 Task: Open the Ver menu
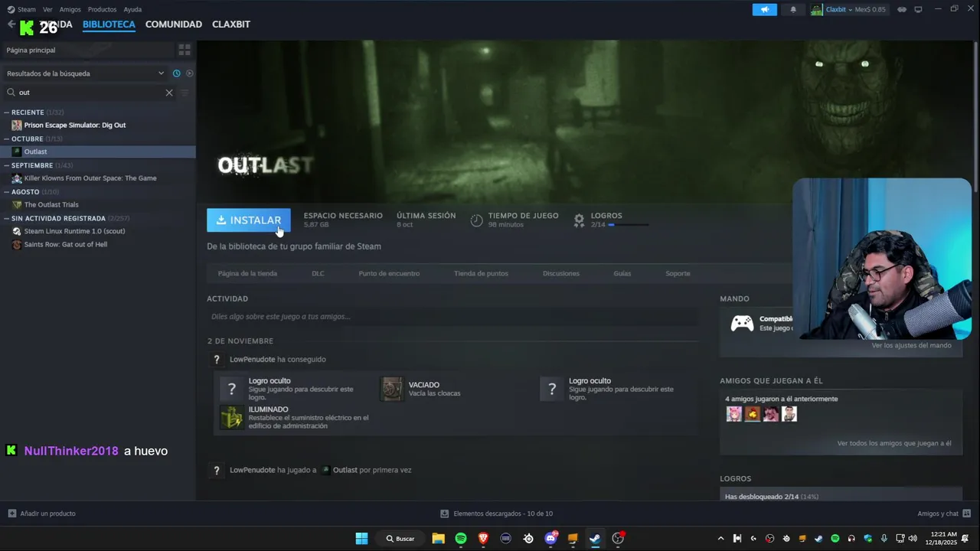[x=47, y=9]
